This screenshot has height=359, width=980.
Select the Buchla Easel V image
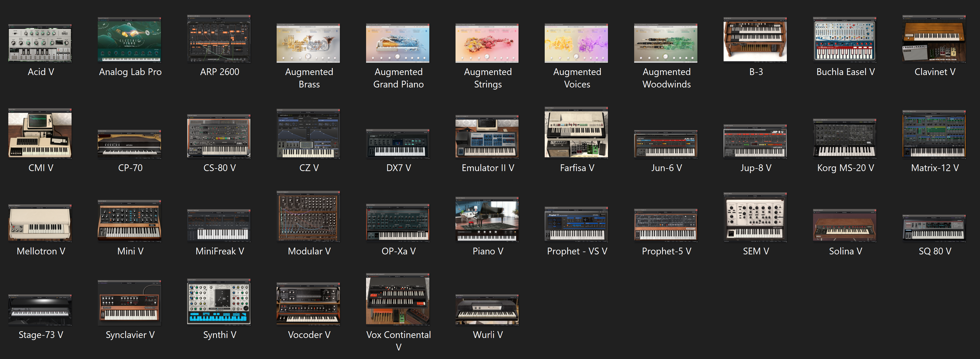point(845,40)
